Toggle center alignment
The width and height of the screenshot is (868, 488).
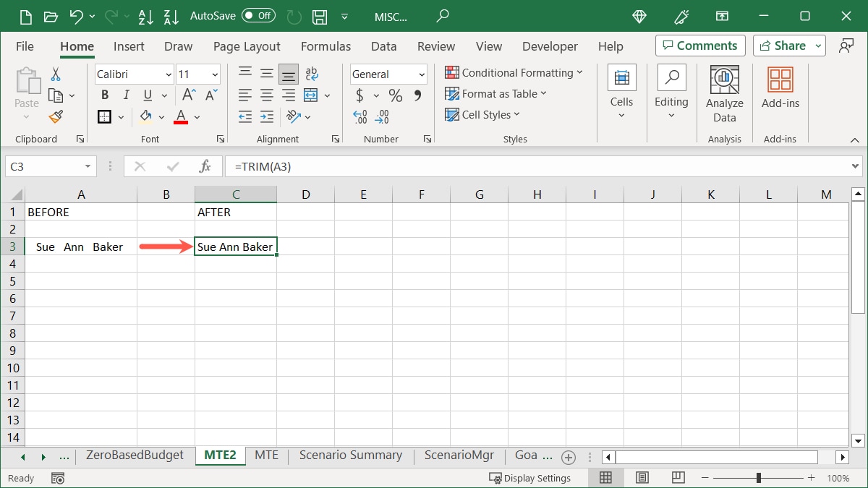266,95
